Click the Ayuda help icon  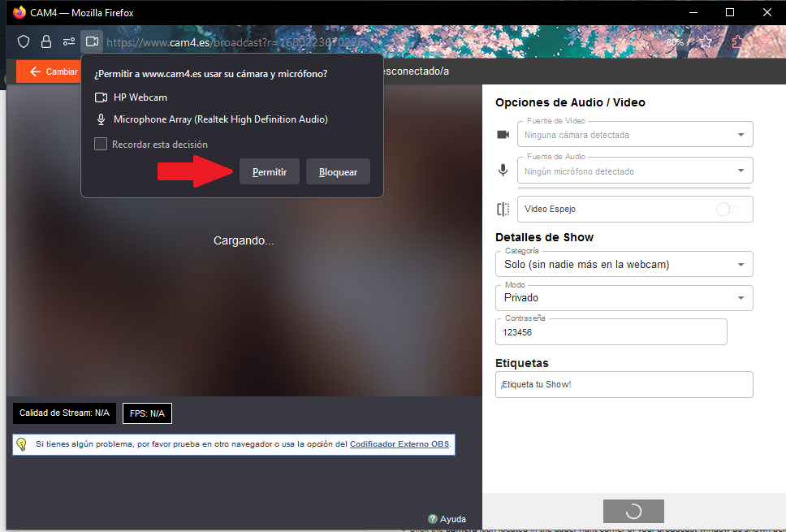pos(433,519)
